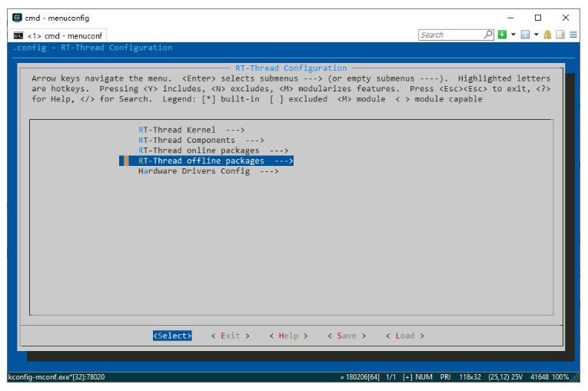Viewport: 588px width, 391px height.
Task: Open Hardware Drivers Config submenu
Action: pyautogui.click(x=208, y=171)
